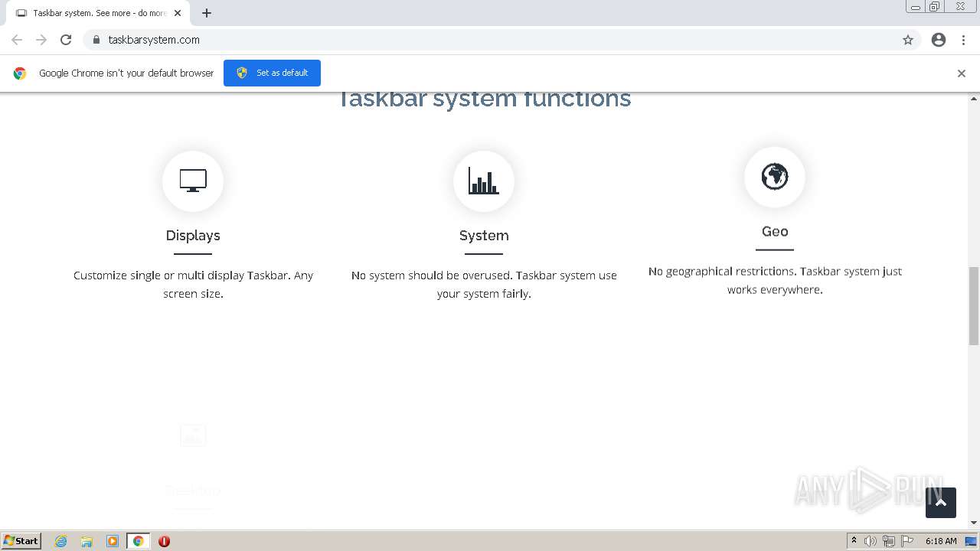980x551 pixels.
Task: Open the Windows Start menu
Action: click(x=21, y=540)
